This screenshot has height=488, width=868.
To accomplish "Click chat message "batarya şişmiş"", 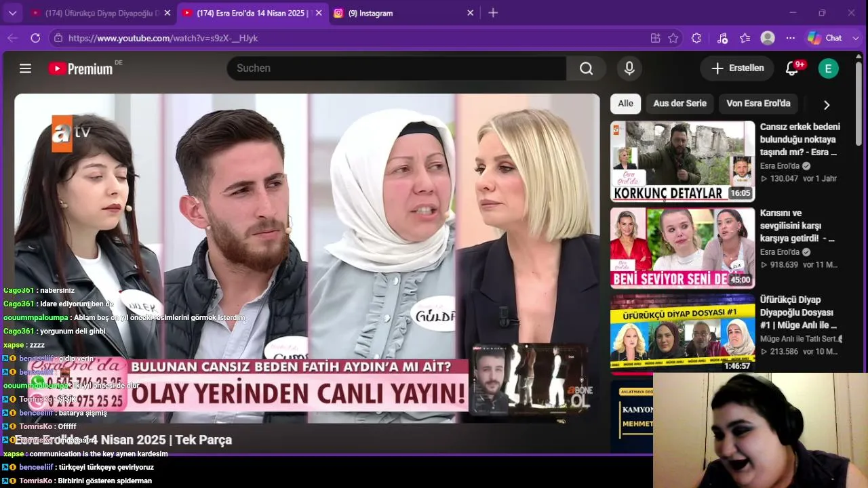I will (83, 413).
